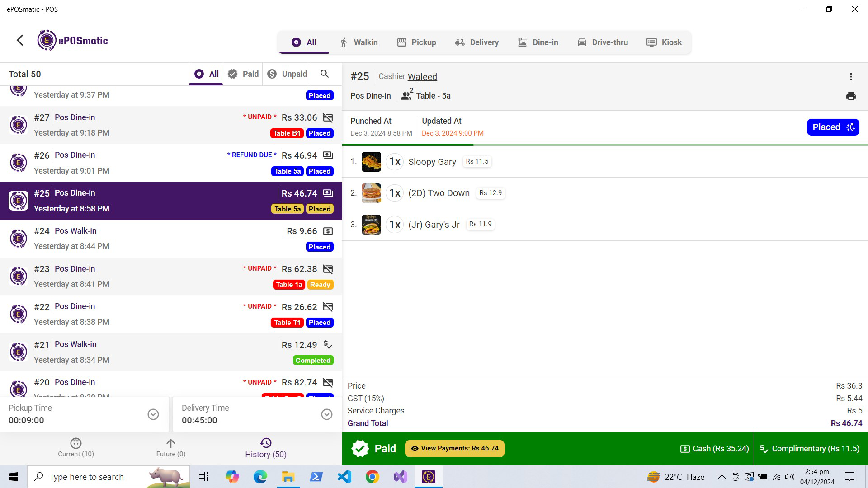Click the Grand Total Rs 46.74 amount
The image size is (868, 488).
(x=846, y=423)
